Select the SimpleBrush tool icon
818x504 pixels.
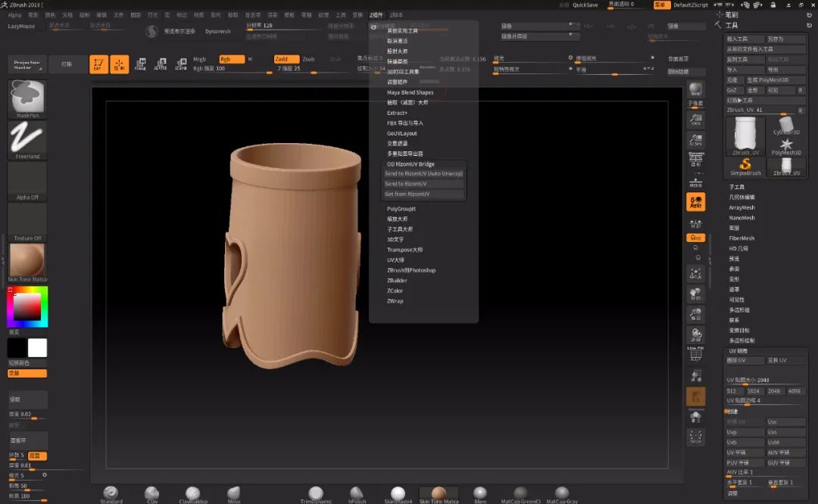tap(745, 166)
